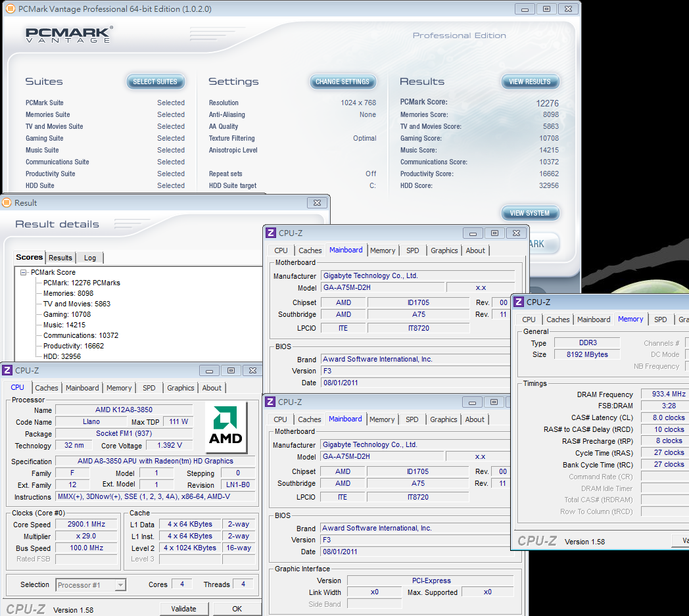This screenshot has width=689, height=616.
Task: Open the Mainboard tab in the CPU window
Action: [x=82, y=388]
